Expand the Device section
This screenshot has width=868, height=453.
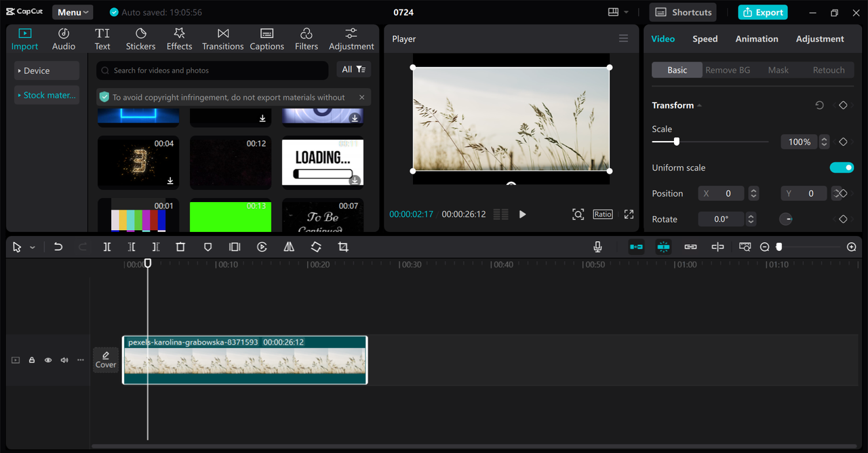47,71
